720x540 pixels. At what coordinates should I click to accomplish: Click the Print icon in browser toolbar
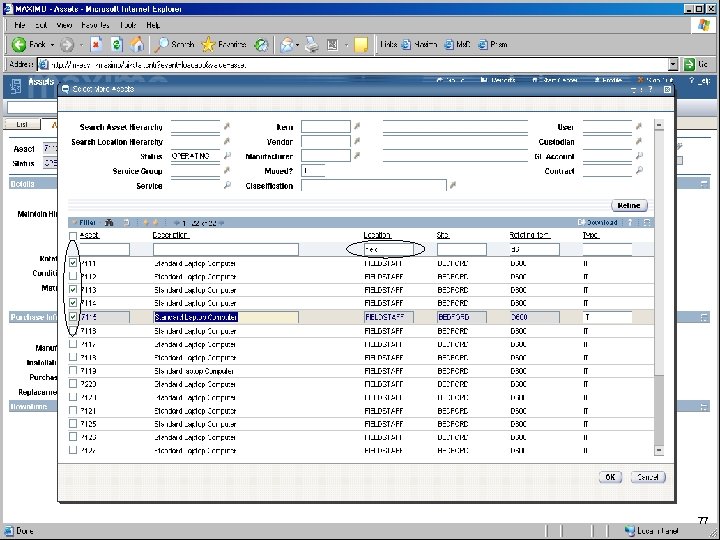click(312, 45)
